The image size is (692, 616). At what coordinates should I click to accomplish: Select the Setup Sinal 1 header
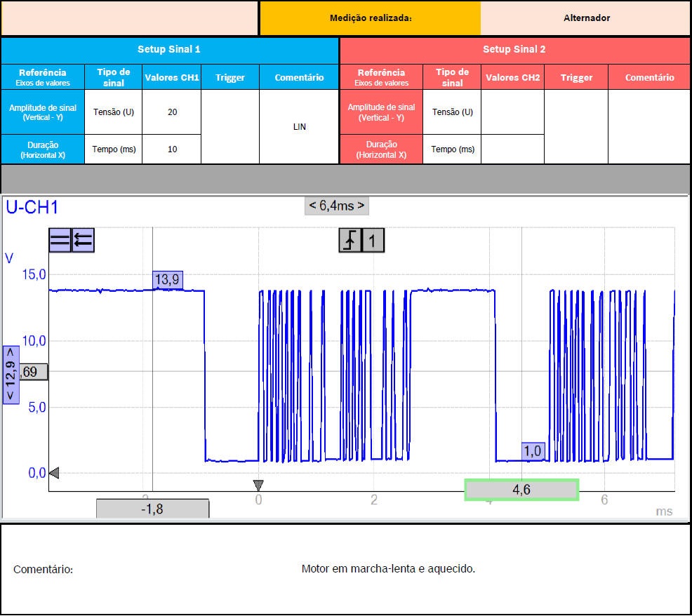(x=169, y=50)
